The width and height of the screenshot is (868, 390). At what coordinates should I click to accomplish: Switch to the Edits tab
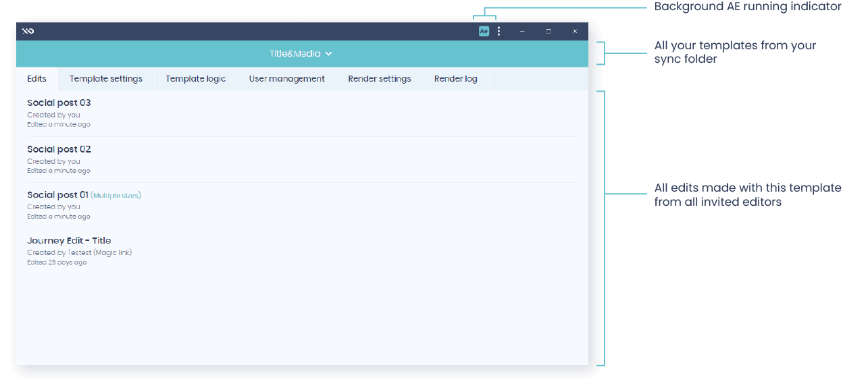[x=37, y=79]
